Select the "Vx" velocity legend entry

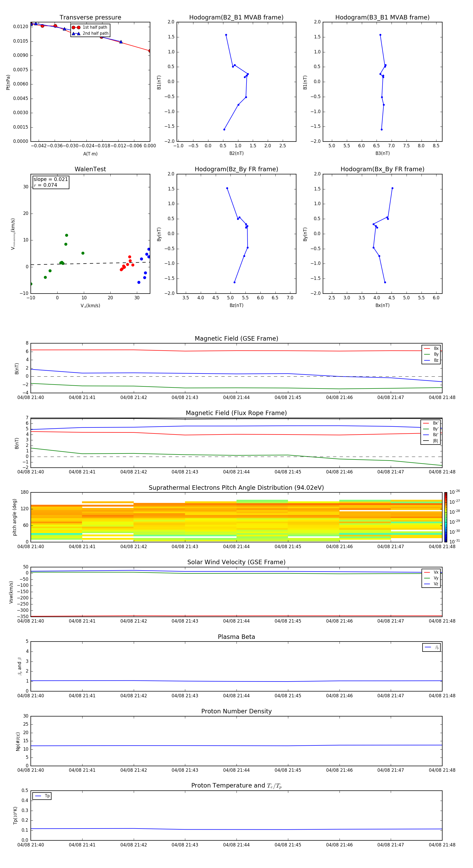pos(431,572)
